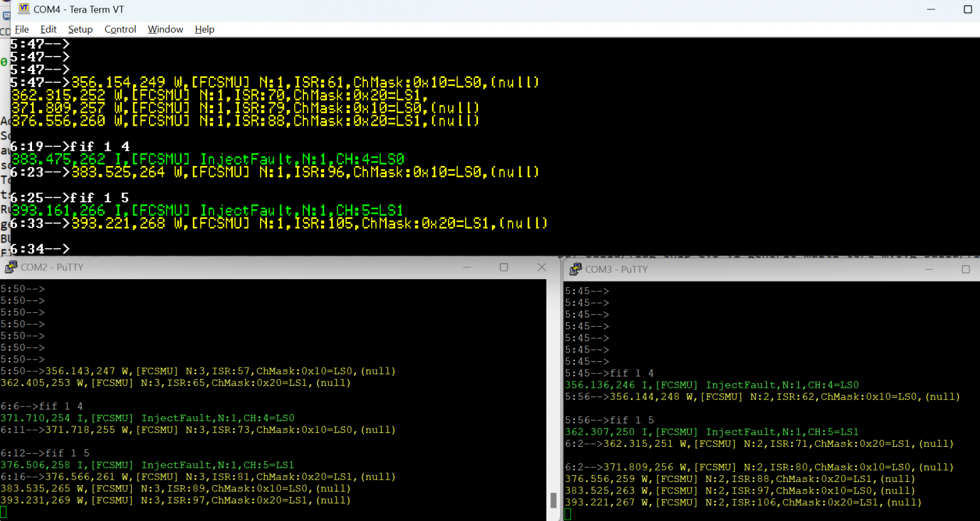Viewport: 980px width, 521px height.
Task: Click the 'COM4 - Tera Term VT' window title
Action: click(x=79, y=9)
